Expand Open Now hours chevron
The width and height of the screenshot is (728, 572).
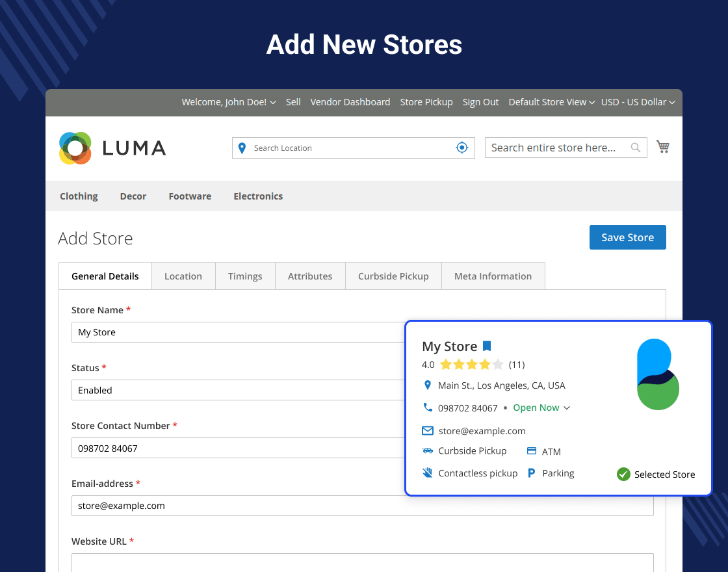pos(567,408)
